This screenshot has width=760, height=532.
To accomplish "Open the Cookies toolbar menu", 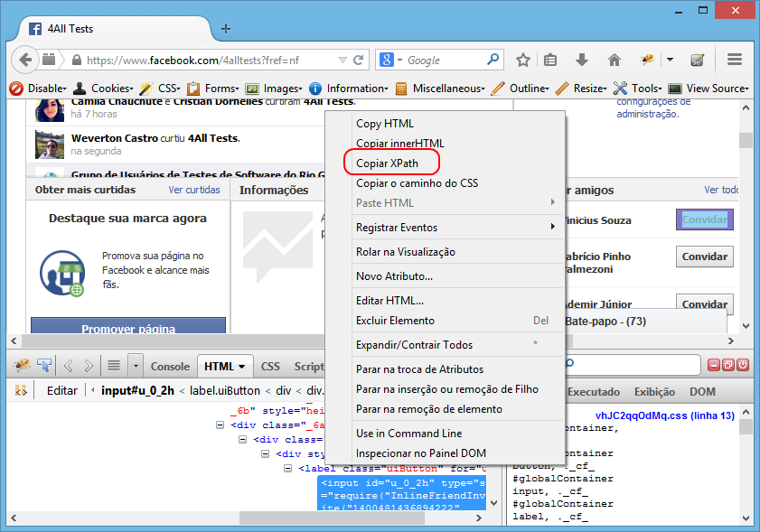I will click(103, 89).
